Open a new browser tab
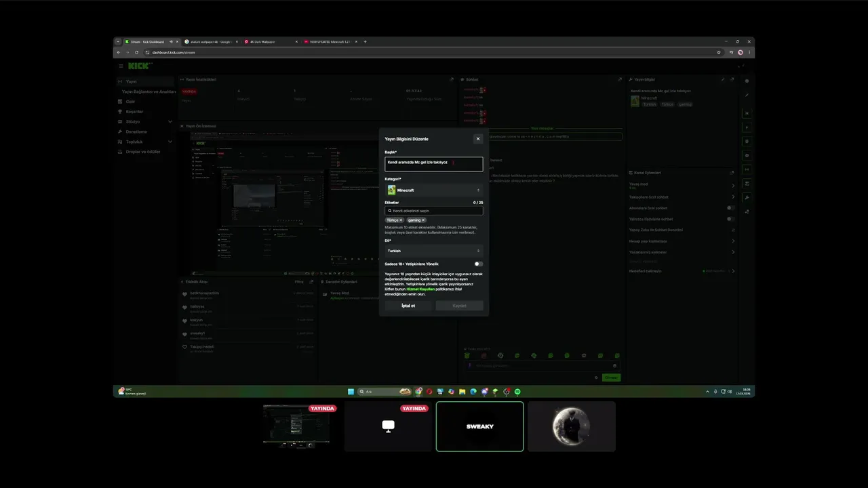Viewport: 868px width, 488px height. (365, 42)
